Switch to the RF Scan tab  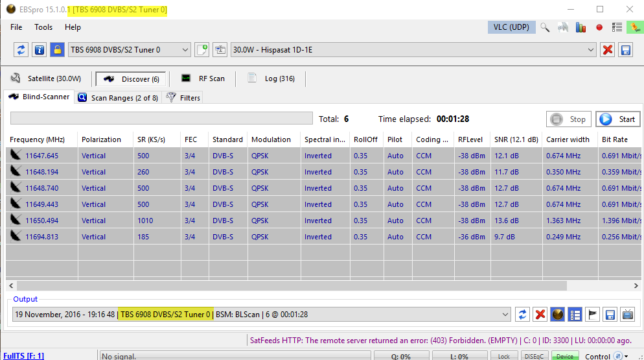click(x=203, y=78)
